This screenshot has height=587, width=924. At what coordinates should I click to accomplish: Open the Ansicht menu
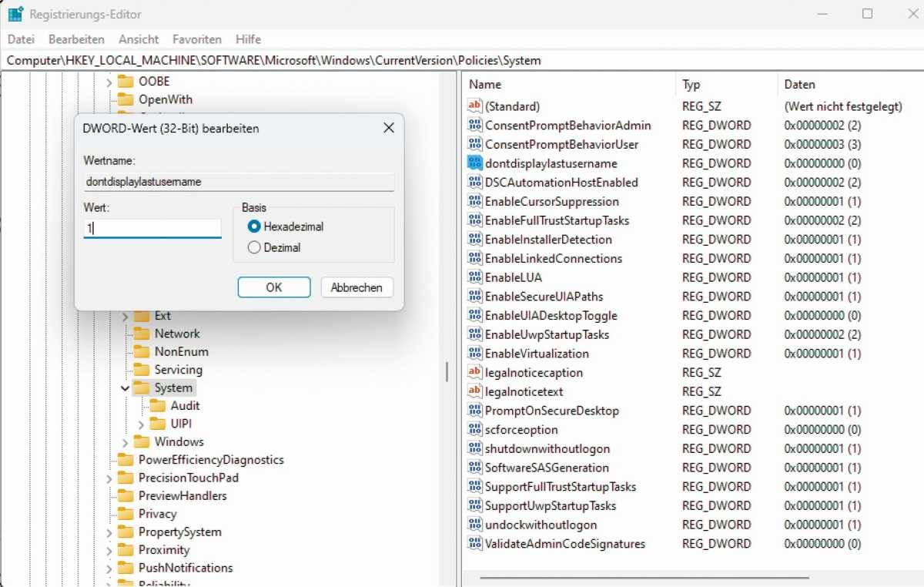tap(139, 39)
